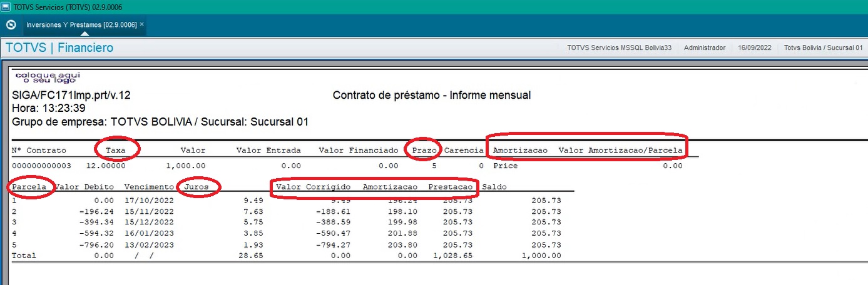Click the 'coloque aqui o seu logo' placeholder
The height and width of the screenshot is (285, 868).
pyautogui.click(x=48, y=77)
